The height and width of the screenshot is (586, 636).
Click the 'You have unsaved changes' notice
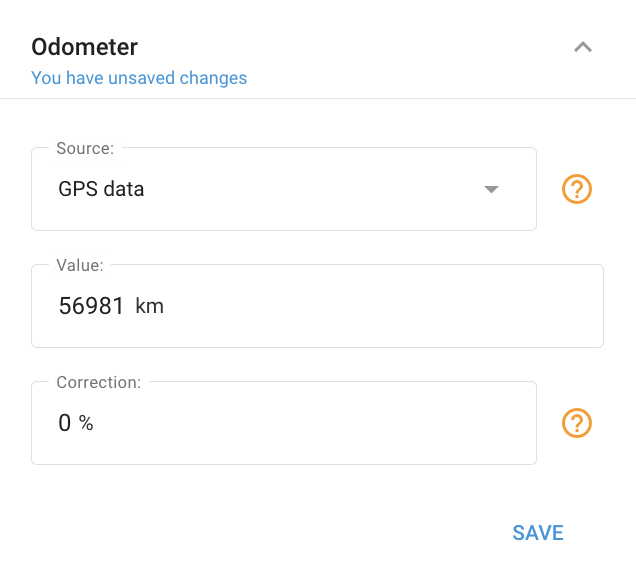coord(139,78)
